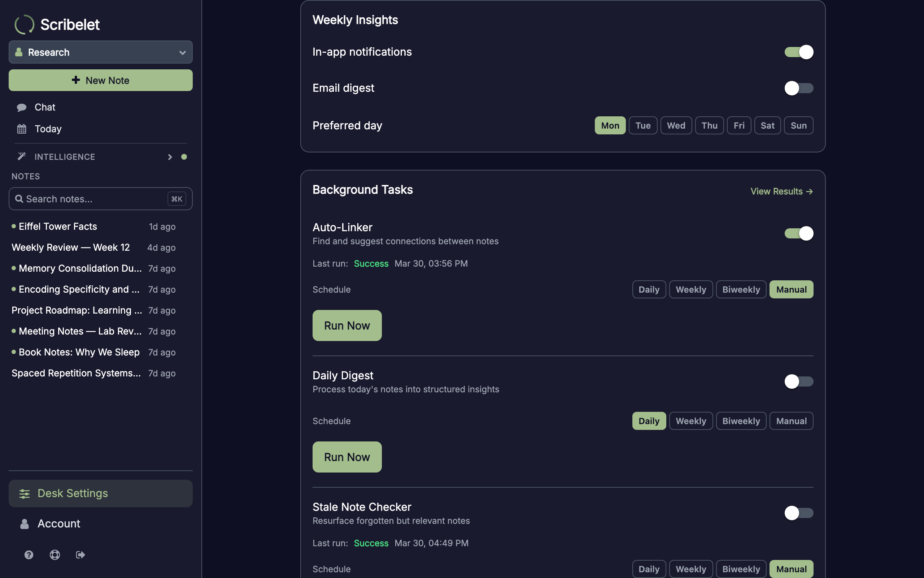Viewport: 924px width, 578px height.
Task: Set Auto-Linker schedule to Biweekly
Action: pos(741,289)
